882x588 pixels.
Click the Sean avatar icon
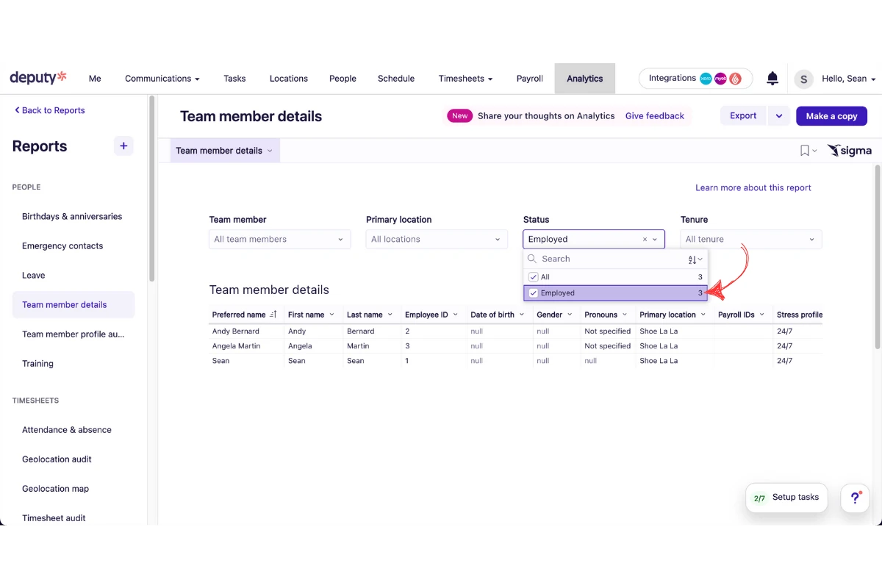[x=804, y=79]
